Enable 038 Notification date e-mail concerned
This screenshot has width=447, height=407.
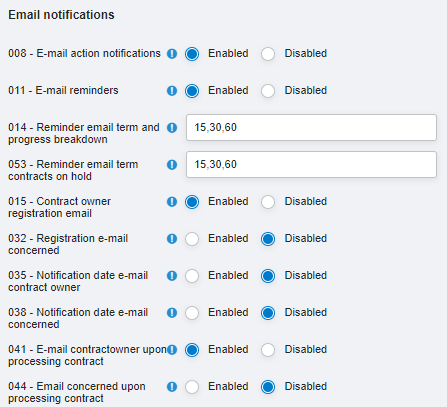[192, 313]
